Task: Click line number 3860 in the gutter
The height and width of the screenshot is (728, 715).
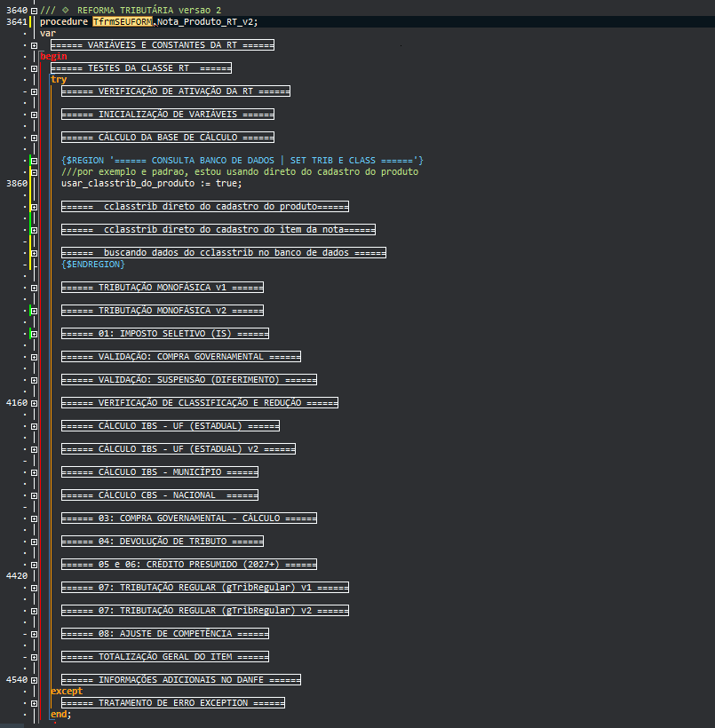Action: point(16,184)
